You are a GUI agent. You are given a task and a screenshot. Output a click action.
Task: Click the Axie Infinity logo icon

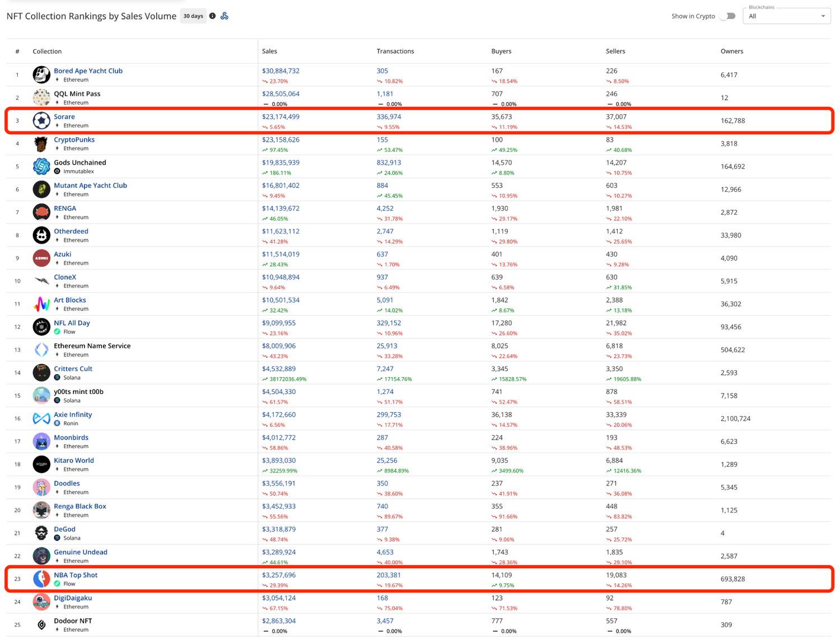pyautogui.click(x=41, y=419)
